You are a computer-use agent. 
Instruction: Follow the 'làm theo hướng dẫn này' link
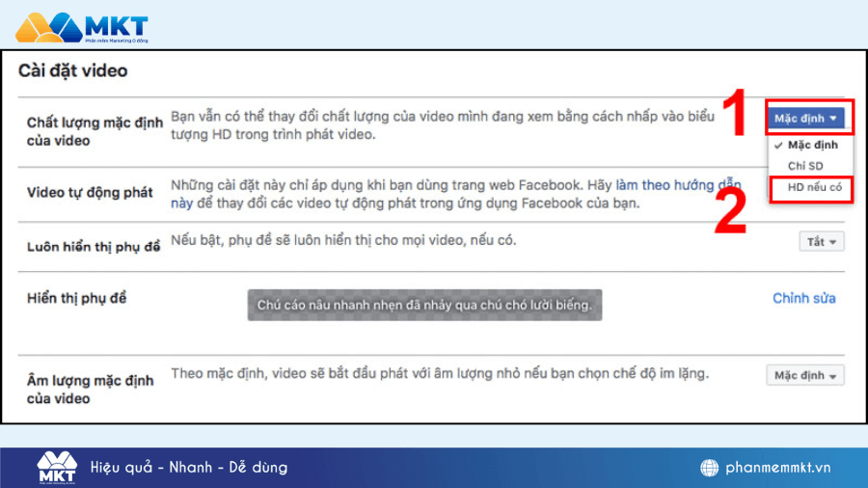pyautogui.click(x=678, y=185)
